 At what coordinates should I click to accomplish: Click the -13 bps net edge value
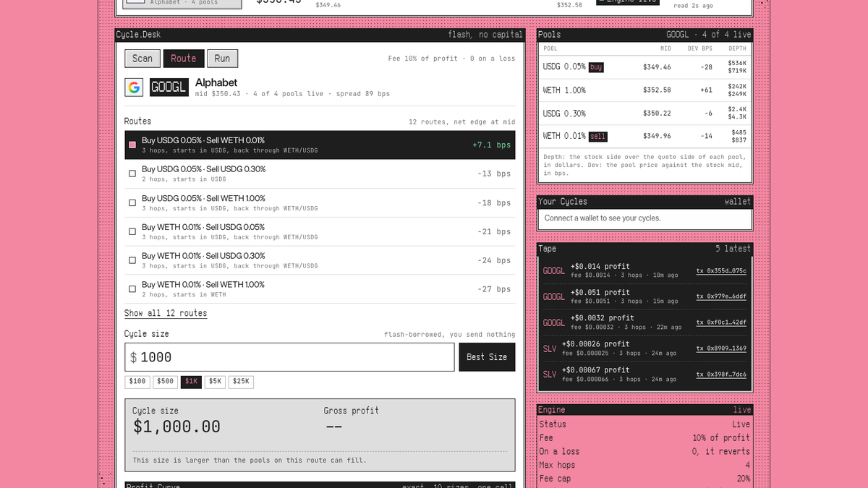pyautogui.click(x=494, y=174)
